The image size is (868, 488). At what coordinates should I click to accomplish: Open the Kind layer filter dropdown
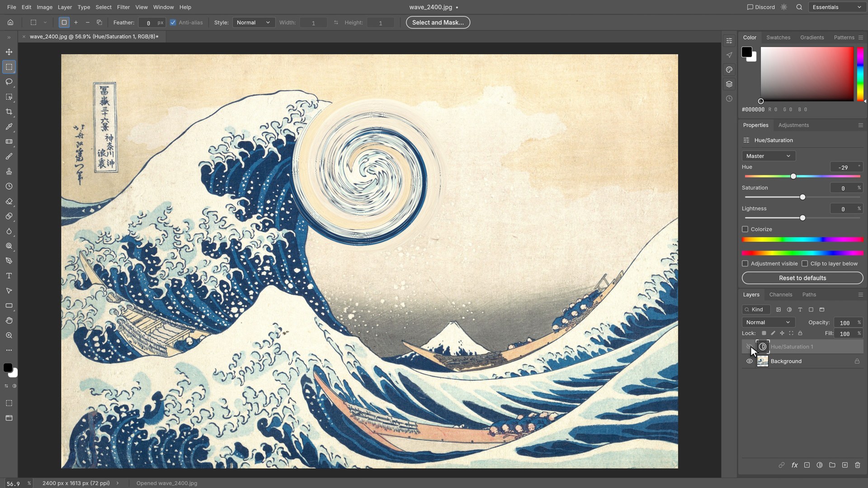tap(756, 310)
